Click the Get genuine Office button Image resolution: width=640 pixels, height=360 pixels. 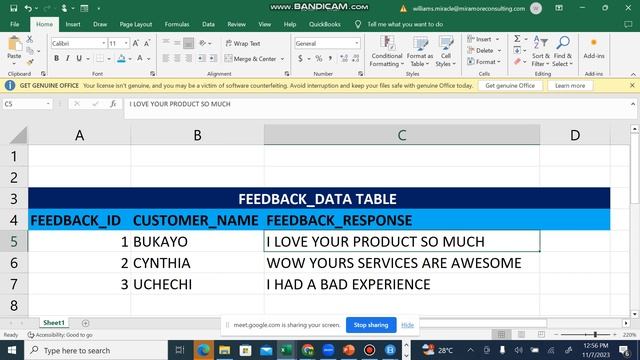pos(510,86)
